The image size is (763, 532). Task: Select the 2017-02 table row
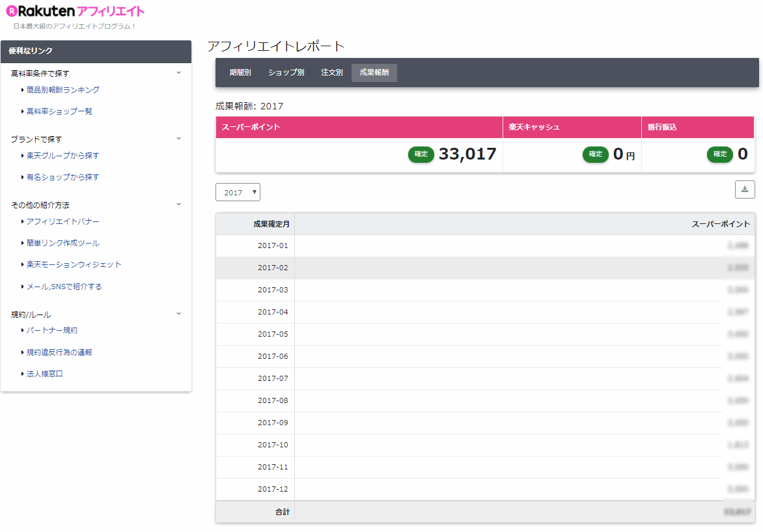485,268
